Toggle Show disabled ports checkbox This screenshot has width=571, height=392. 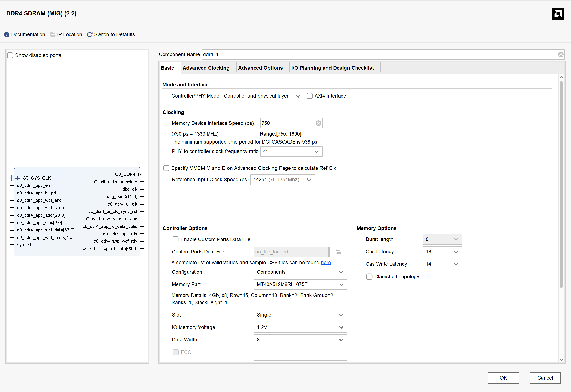click(10, 55)
